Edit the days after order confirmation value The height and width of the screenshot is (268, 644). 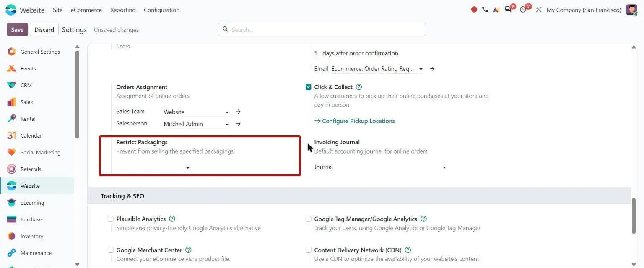click(x=316, y=53)
